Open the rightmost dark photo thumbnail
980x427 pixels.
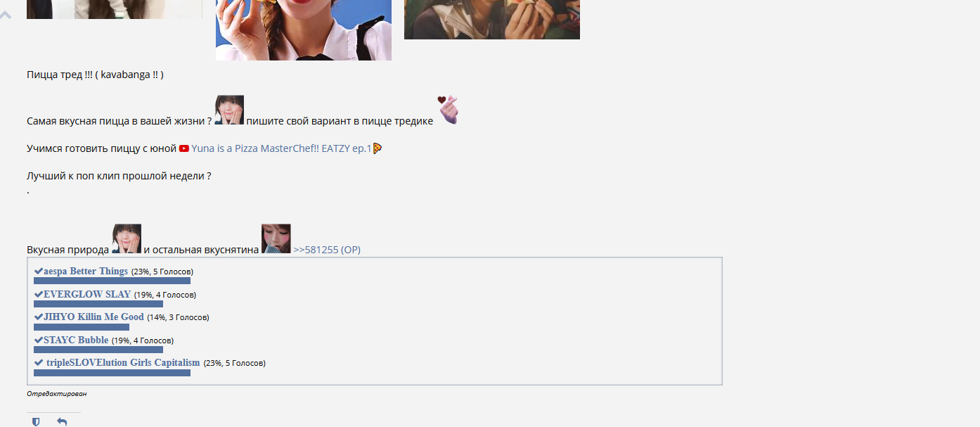pos(492,20)
